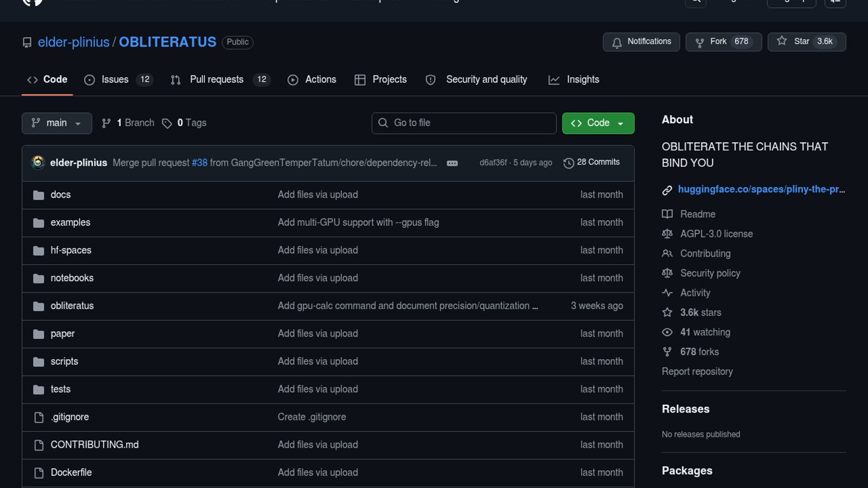Expand the commit message ellipsis button
This screenshot has width=868, height=488.
(x=452, y=163)
